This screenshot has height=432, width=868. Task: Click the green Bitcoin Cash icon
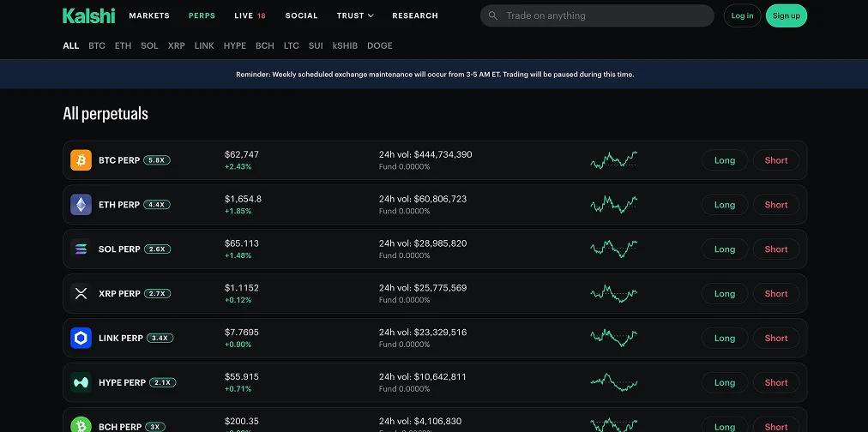coord(81,424)
